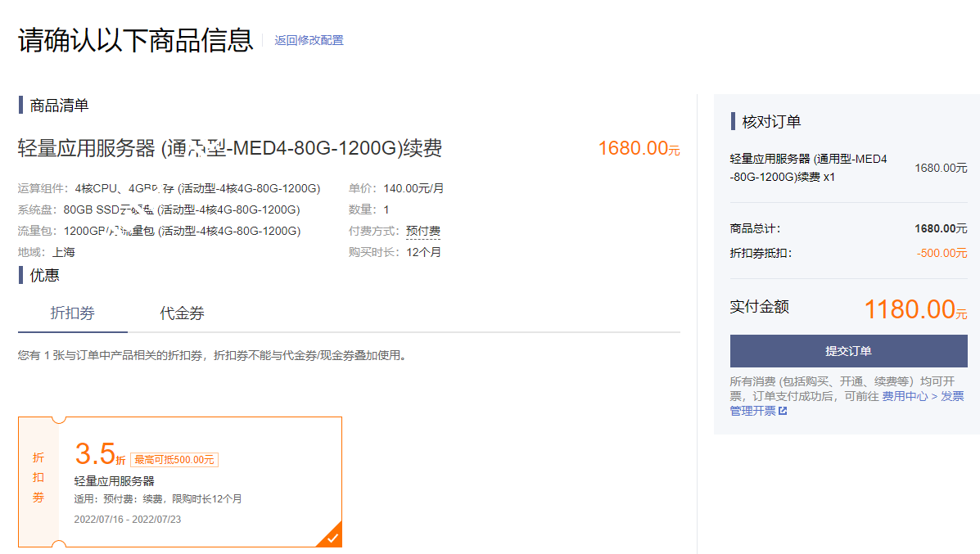Click the 最高可抵500.00元 coupon tag
This screenshot has height=554, width=980.
[174, 459]
